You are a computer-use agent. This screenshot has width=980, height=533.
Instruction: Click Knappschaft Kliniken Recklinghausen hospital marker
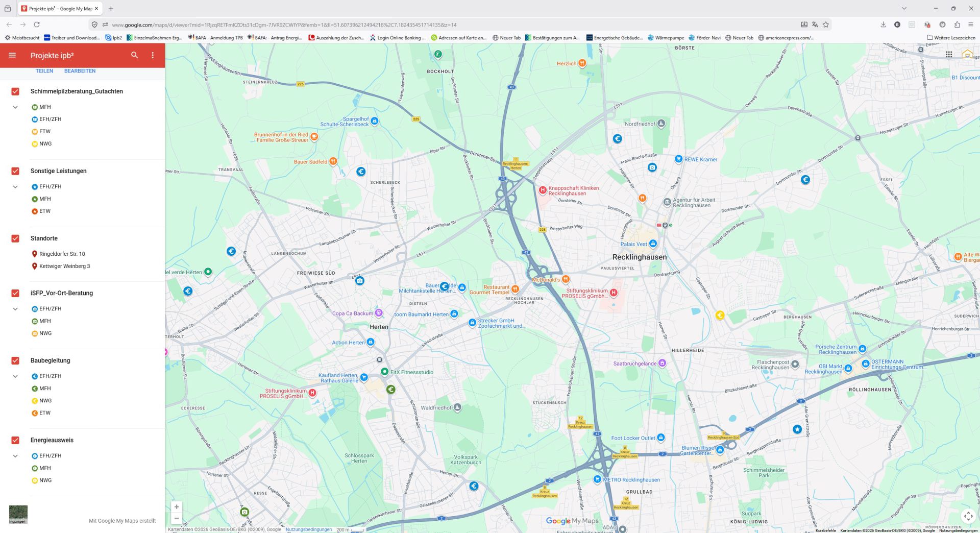point(543,190)
